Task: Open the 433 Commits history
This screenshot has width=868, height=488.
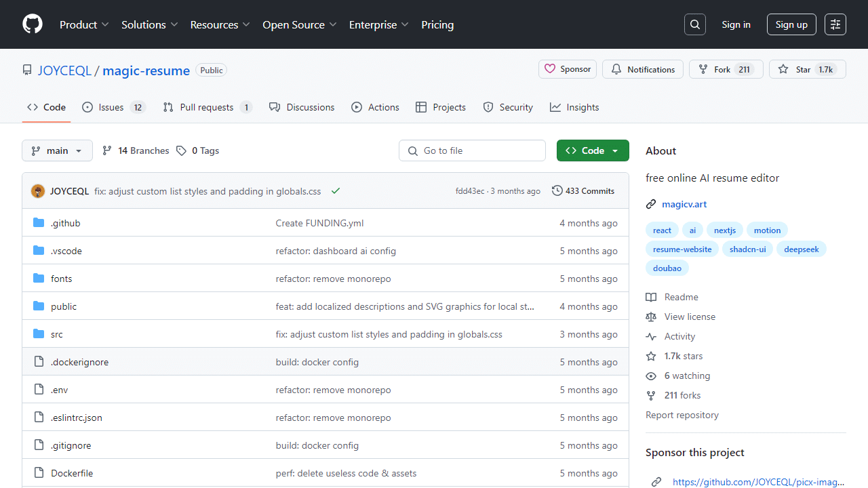Action: coord(583,191)
